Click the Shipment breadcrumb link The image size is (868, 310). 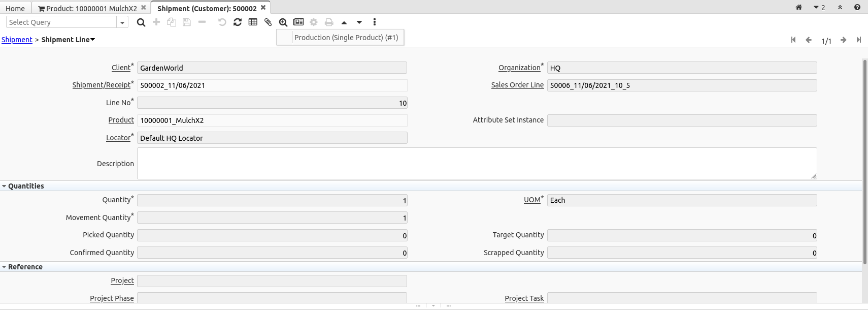pos(17,40)
